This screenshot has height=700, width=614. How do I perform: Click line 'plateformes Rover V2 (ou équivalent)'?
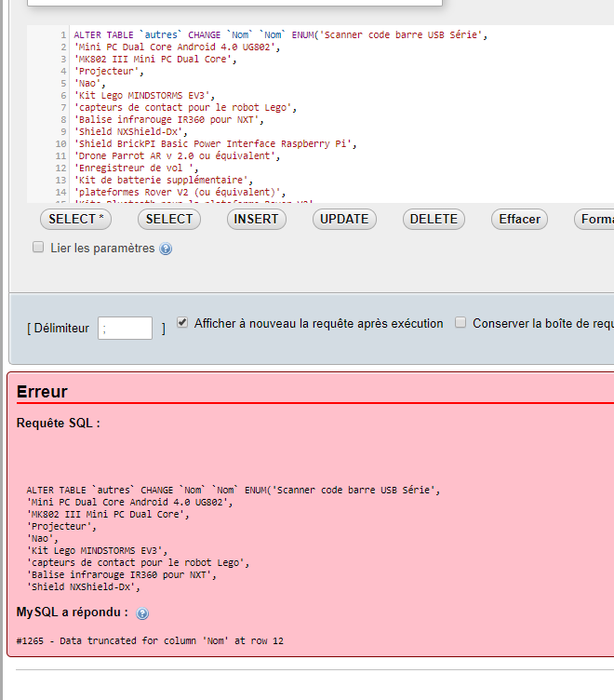[180, 192]
